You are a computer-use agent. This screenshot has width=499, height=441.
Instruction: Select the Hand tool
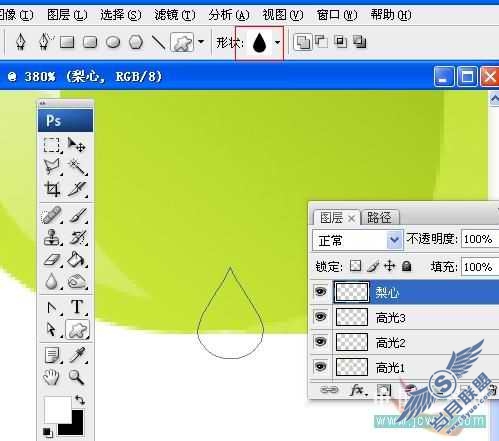tap(51, 377)
